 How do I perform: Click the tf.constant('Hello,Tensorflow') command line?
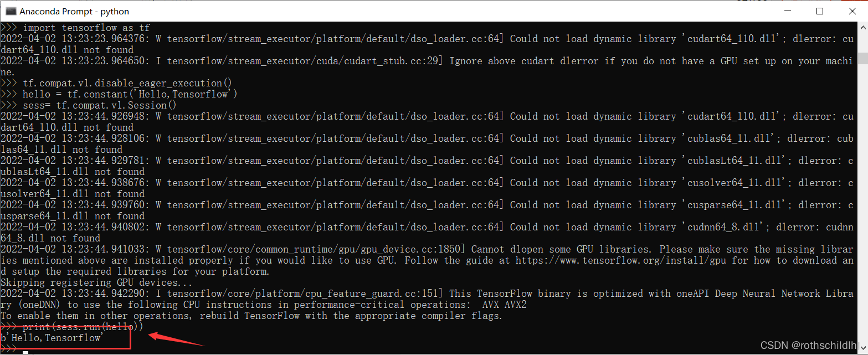coord(130,94)
